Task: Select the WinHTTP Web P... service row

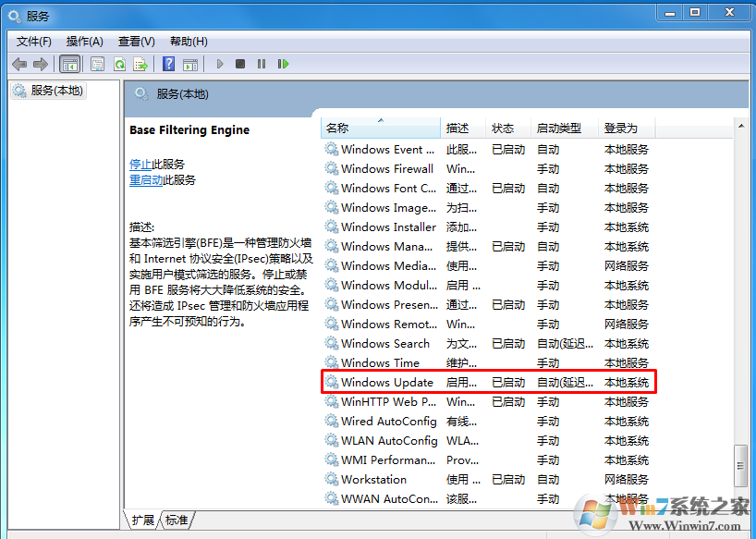Action: coord(488,401)
